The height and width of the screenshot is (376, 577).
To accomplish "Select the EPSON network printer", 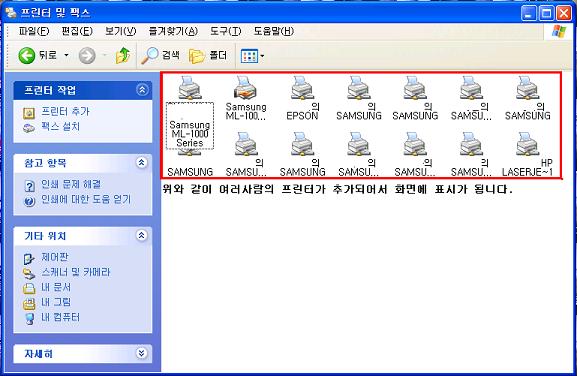I will pos(302,98).
